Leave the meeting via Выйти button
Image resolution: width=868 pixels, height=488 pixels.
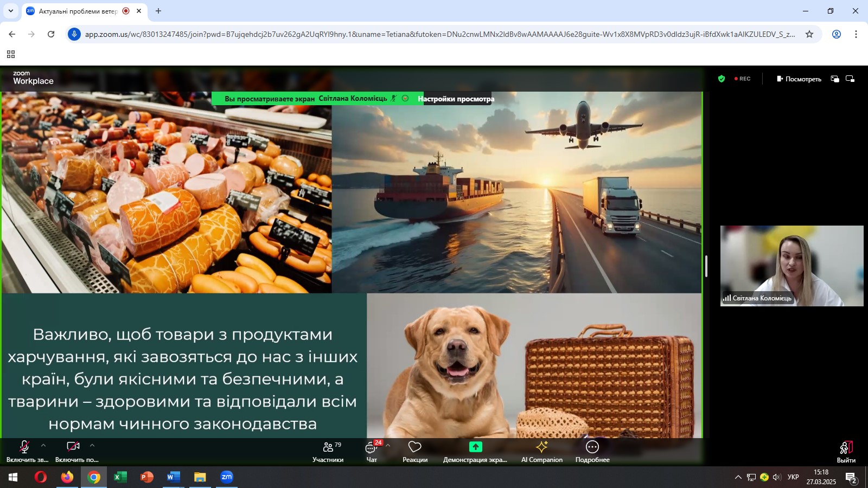click(x=846, y=451)
